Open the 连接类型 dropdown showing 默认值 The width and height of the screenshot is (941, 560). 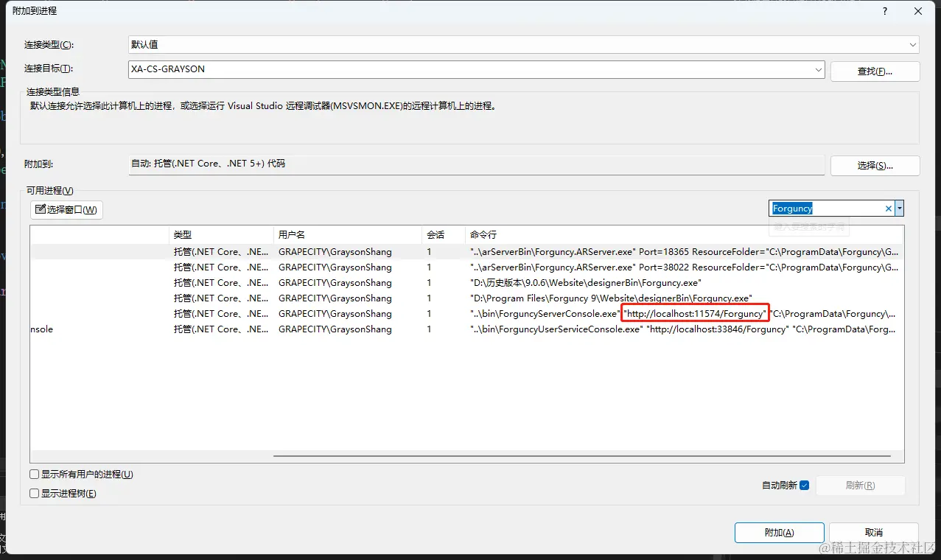[523, 45]
